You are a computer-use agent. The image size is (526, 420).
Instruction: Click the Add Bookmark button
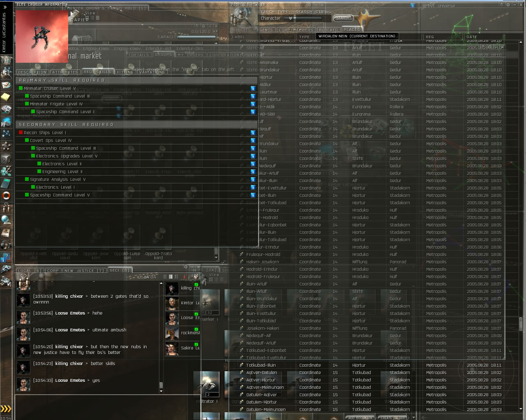pyautogui.click(x=361, y=418)
